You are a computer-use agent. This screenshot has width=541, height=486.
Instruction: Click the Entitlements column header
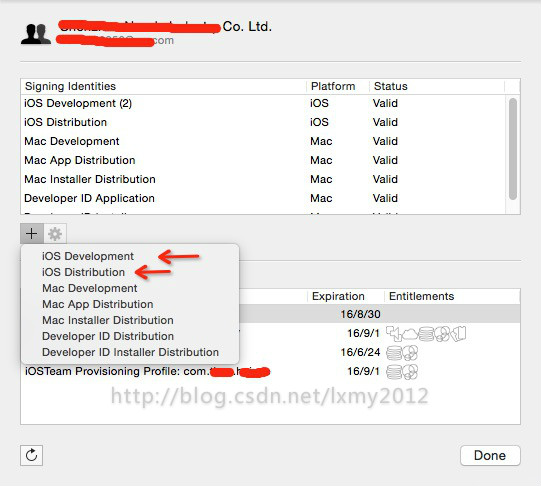452,296
